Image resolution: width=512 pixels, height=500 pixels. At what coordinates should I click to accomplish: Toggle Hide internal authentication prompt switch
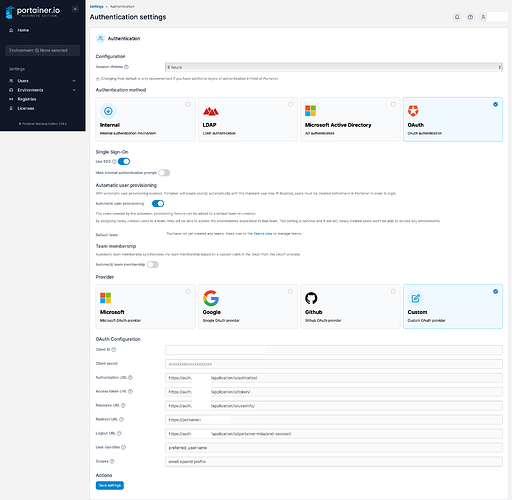pyautogui.click(x=164, y=173)
